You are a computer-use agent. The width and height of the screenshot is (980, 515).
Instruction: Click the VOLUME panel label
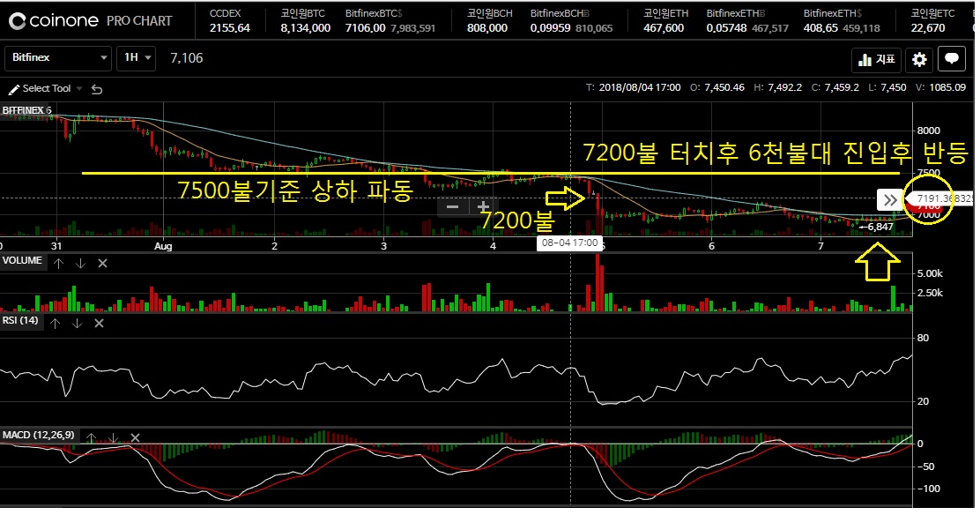click(x=22, y=261)
